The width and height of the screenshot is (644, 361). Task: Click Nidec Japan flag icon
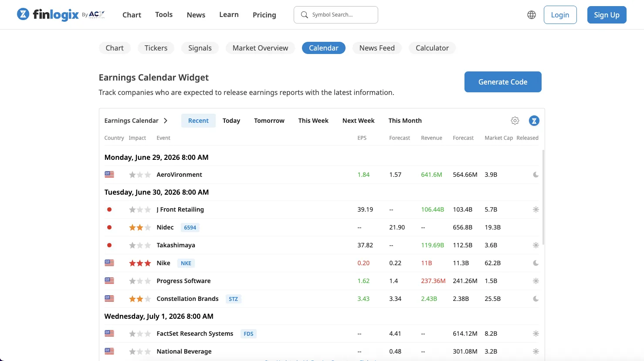tap(109, 227)
